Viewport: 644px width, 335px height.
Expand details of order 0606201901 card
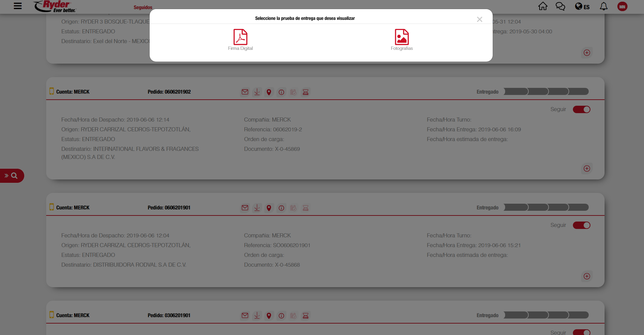pos(587,276)
